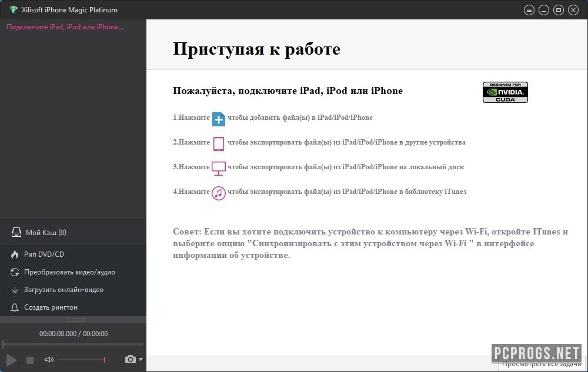Select Преобразовать видео/аудио
Image resolution: width=588 pixels, height=372 pixels.
click(x=69, y=272)
